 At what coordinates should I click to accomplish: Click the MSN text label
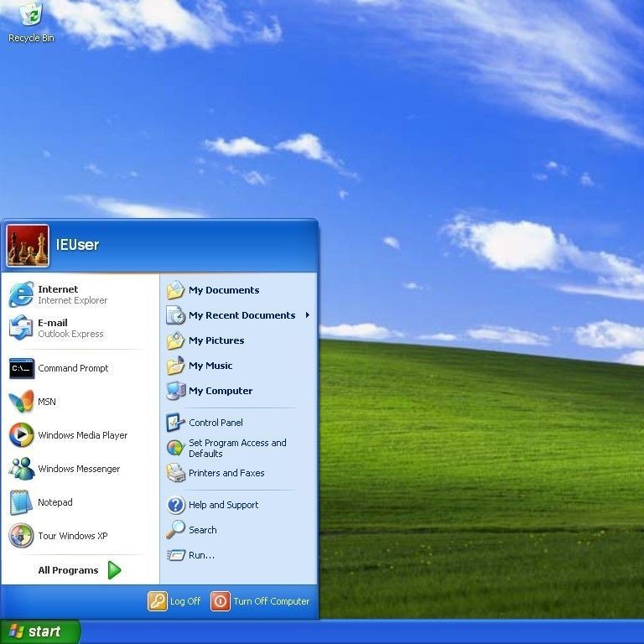[x=47, y=402]
